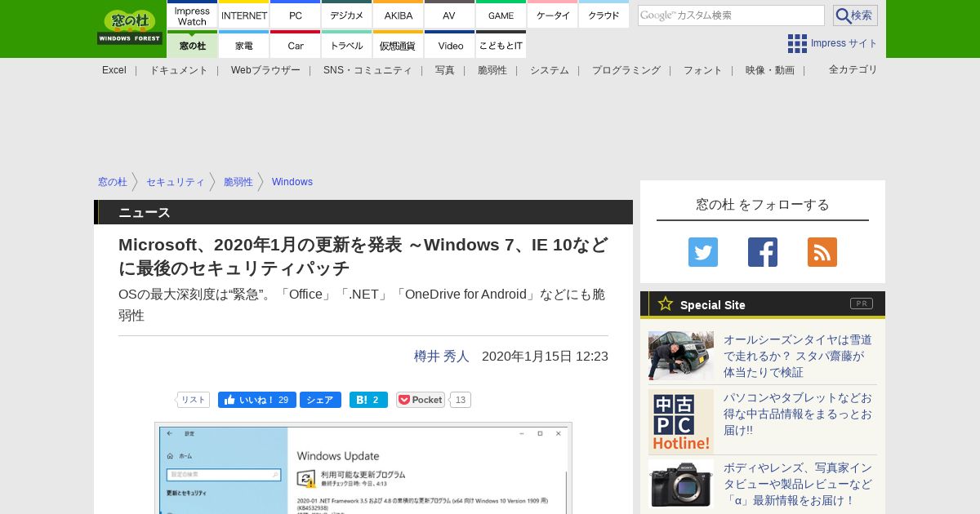Screen dimensions: 980x514
Task: Go to the Webブラウザー category
Action: coord(265,70)
